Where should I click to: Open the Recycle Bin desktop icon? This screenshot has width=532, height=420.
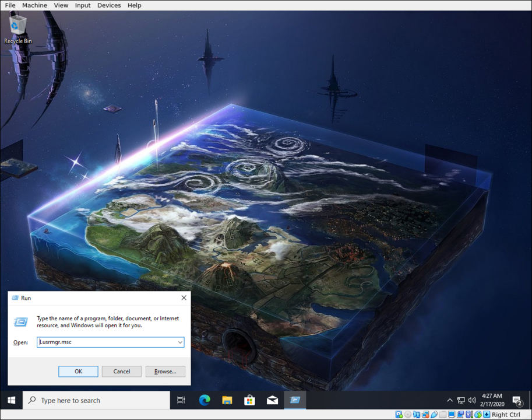click(17, 29)
